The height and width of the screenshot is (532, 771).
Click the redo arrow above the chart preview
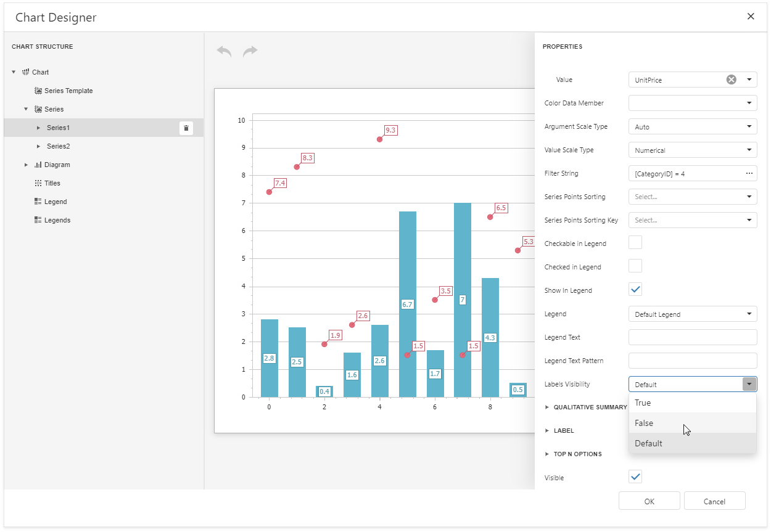pos(250,51)
